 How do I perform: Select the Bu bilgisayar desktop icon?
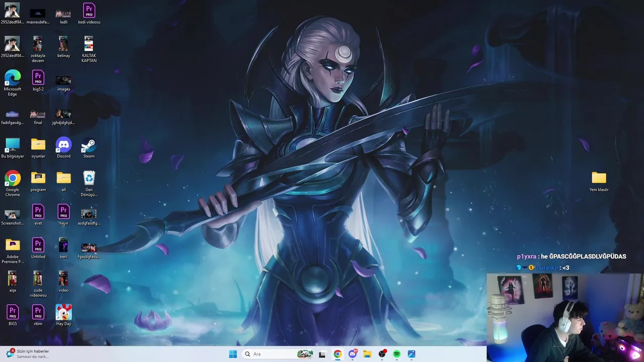13,148
